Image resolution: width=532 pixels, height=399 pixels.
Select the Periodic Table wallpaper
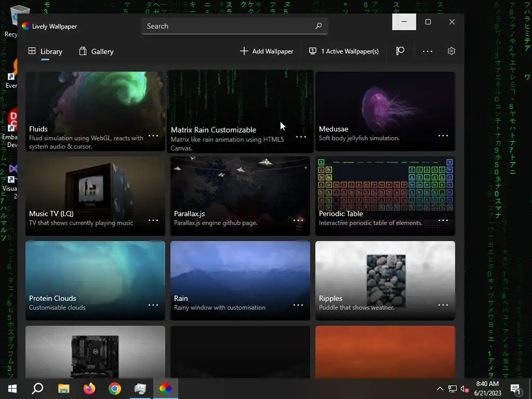[385, 196]
